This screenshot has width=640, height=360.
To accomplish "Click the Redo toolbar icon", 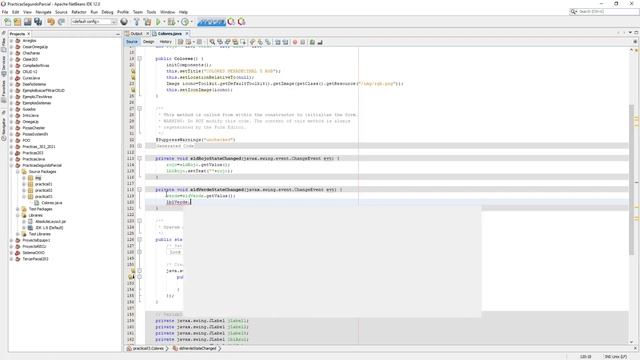I will pos(62,22).
